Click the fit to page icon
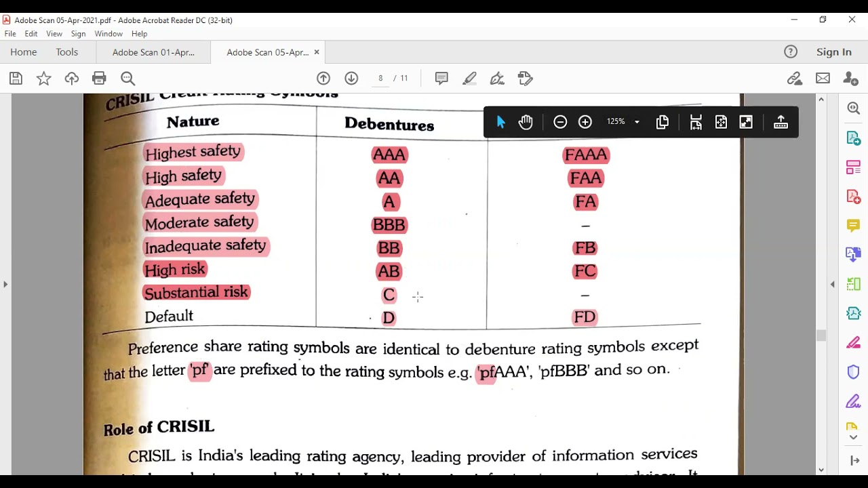This screenshot has width=868, height=488. coord(721,122)
